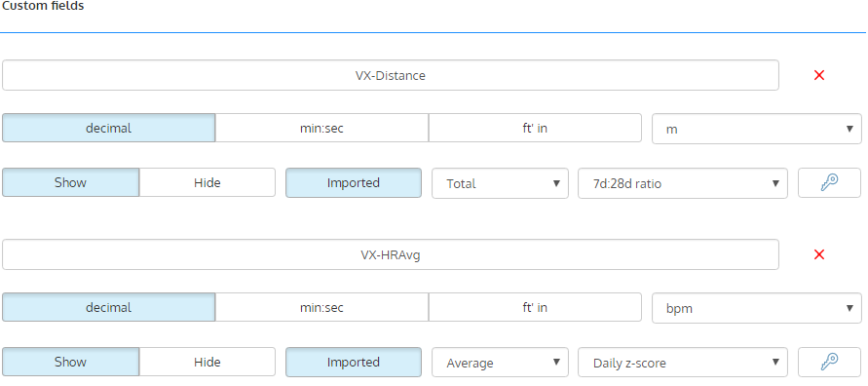Screen dimensions: 868x386
Task: Show the VX-HRAvg field
Action: click(x=70, y=363)
